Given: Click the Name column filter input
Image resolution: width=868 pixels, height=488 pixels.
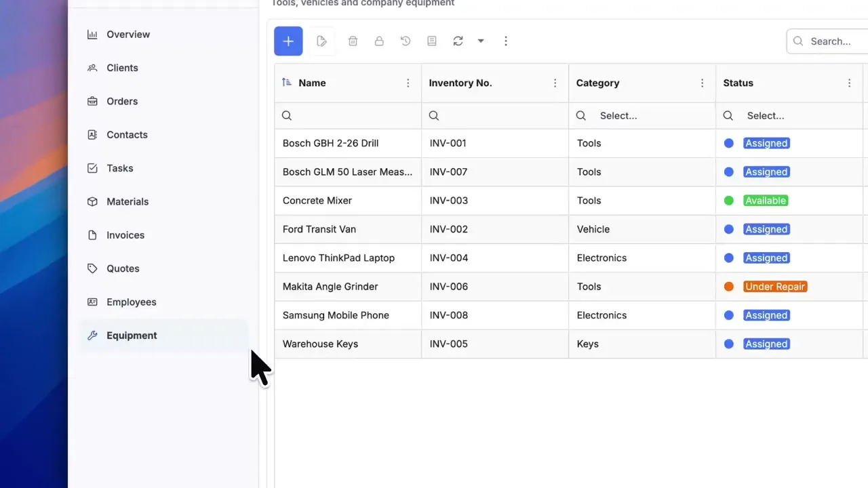Looking at the screenshot, I should coord(353,116).
